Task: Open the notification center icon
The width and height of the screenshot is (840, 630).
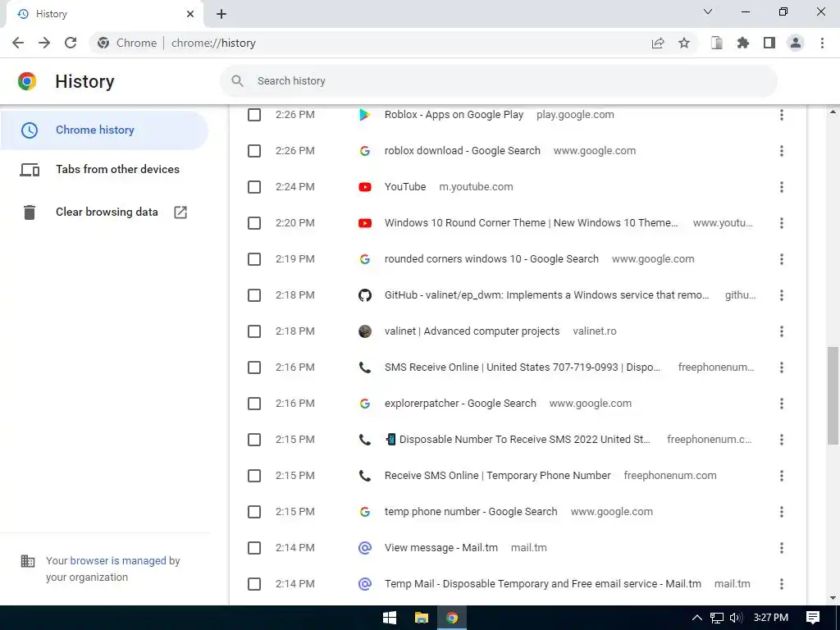Action: [813, 618]
